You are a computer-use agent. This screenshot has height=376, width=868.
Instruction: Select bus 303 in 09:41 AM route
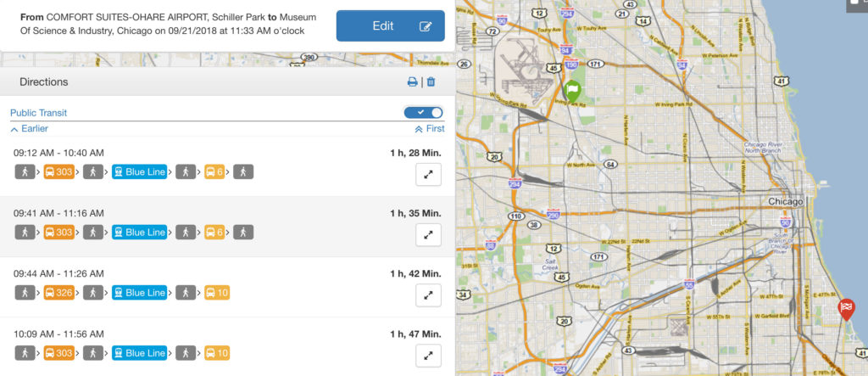(x=58, y=233)
